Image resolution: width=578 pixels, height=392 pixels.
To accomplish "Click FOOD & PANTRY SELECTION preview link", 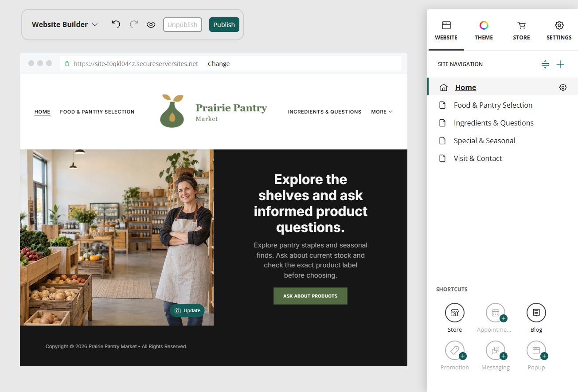I will [97, 112].
